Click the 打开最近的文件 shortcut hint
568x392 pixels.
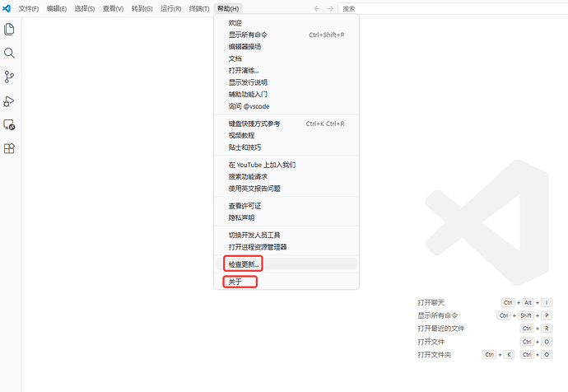[x=441, y=329]
